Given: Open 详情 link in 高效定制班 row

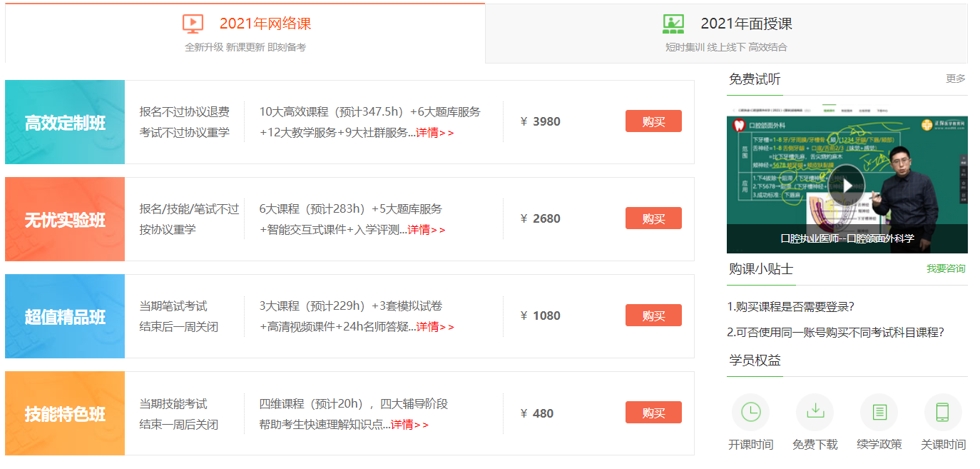Looking at the screenshot, I should [x=434, y=133].
